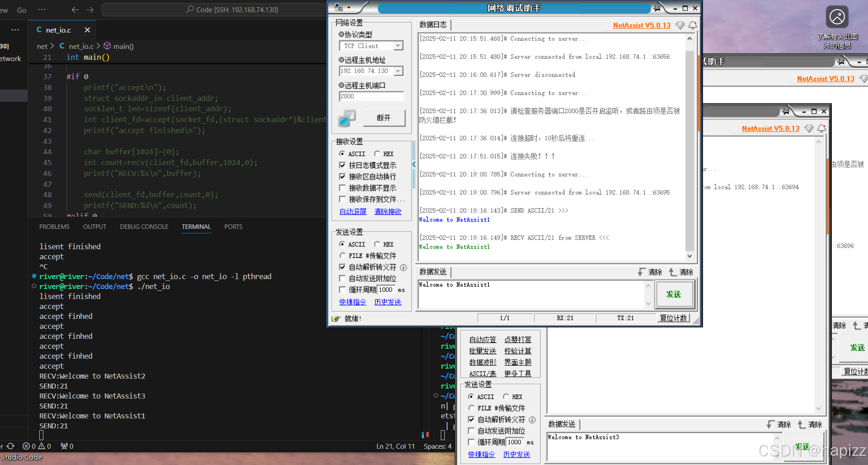Go forward in VS Code navigation history
This screenshot has height=465, width=868.
pyautogui.click(x=90, y=9)
